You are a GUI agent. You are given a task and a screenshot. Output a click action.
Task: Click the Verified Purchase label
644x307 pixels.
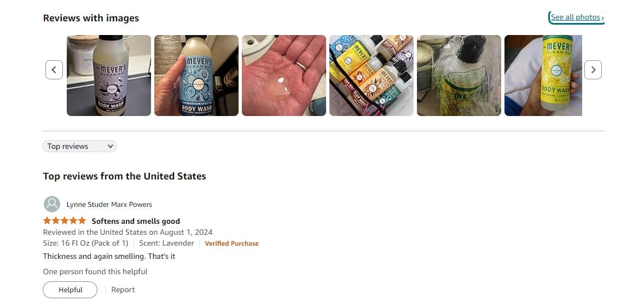(231, 244)
